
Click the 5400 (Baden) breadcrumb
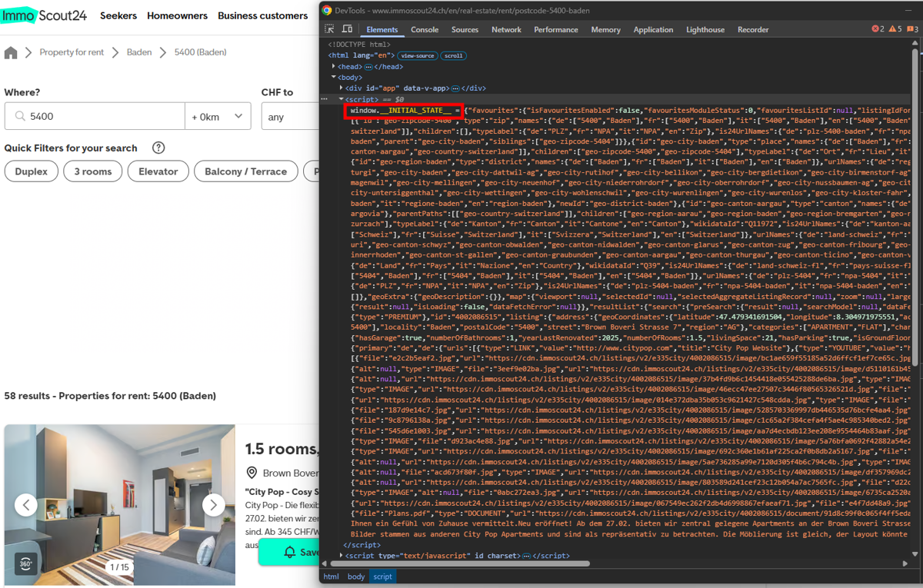200,52
